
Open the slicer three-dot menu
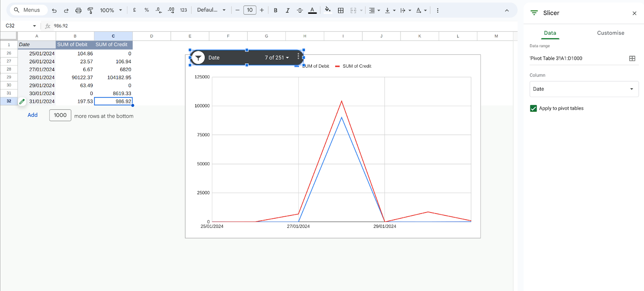(x=298, y=56)
